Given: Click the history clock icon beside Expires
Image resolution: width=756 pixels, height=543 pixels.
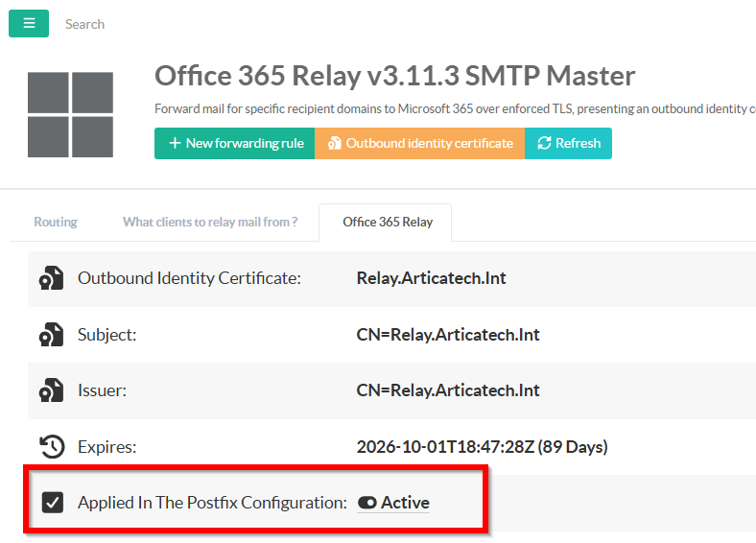Looking at the screenshot, I should tap(52, 446).
